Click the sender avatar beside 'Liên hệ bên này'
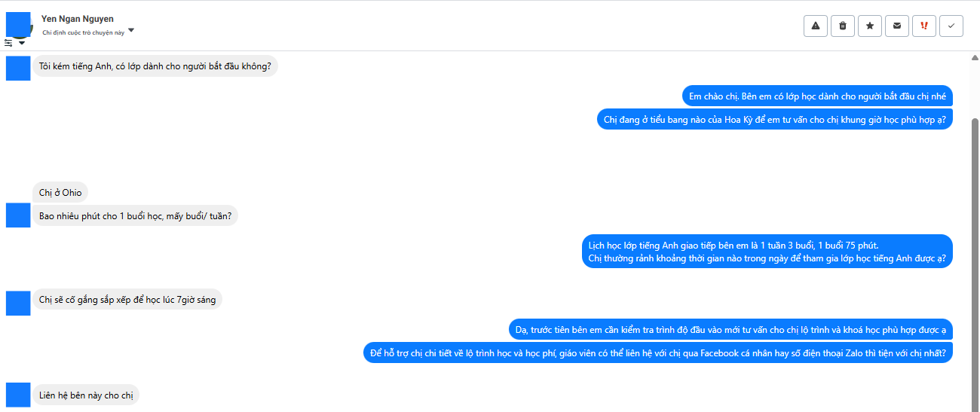 coord(18,395)
